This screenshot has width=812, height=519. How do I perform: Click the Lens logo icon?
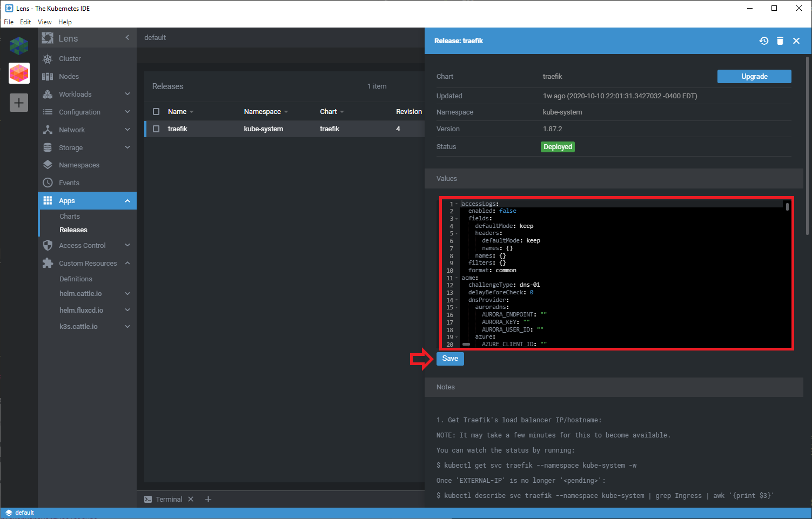tap(48, 38)
